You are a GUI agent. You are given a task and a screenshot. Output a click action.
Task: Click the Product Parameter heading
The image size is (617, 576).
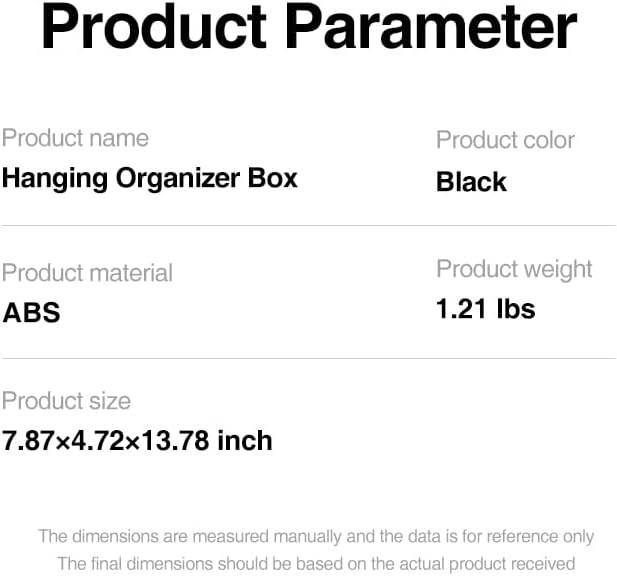(309, 28)
